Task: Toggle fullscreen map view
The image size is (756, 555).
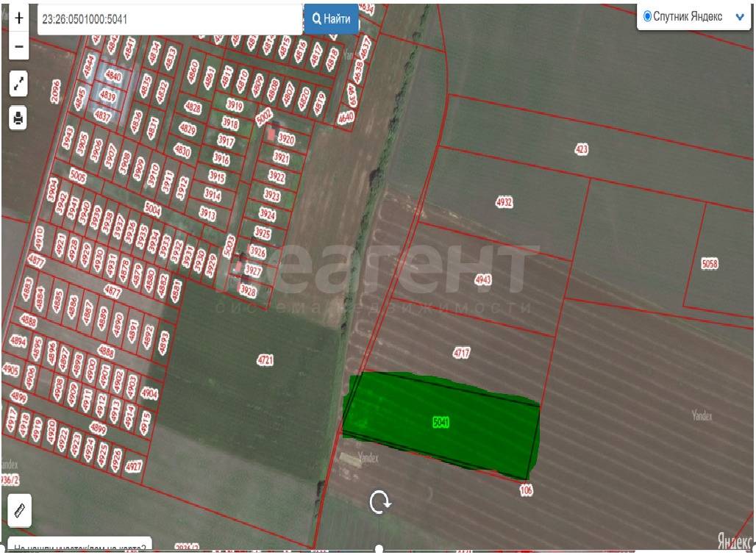Action: pos(18,84)
